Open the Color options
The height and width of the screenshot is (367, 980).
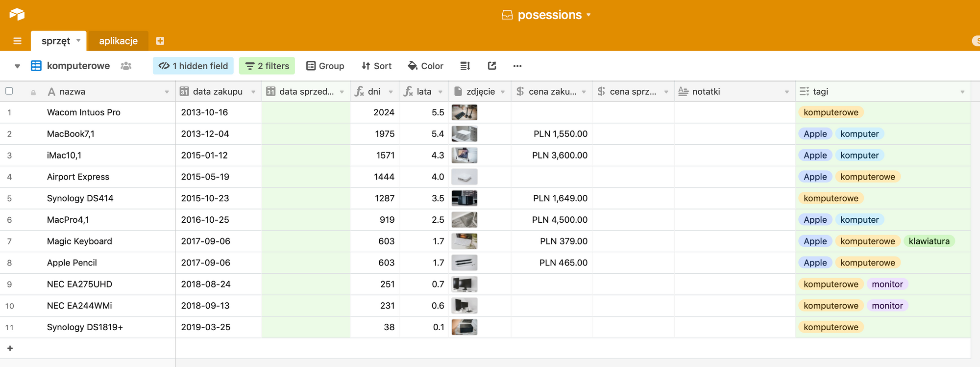click(425, 66)
